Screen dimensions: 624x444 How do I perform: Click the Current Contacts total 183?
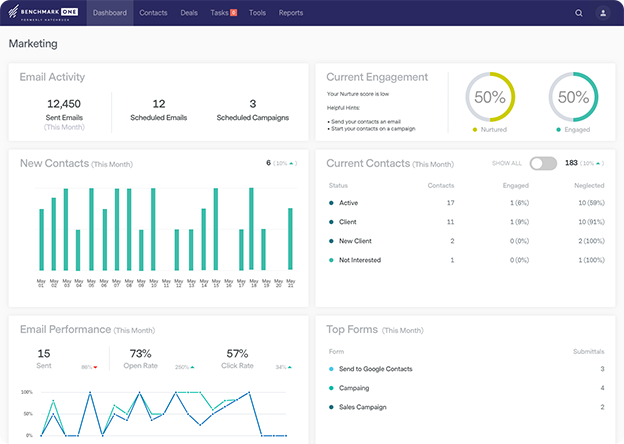(571, 163)
